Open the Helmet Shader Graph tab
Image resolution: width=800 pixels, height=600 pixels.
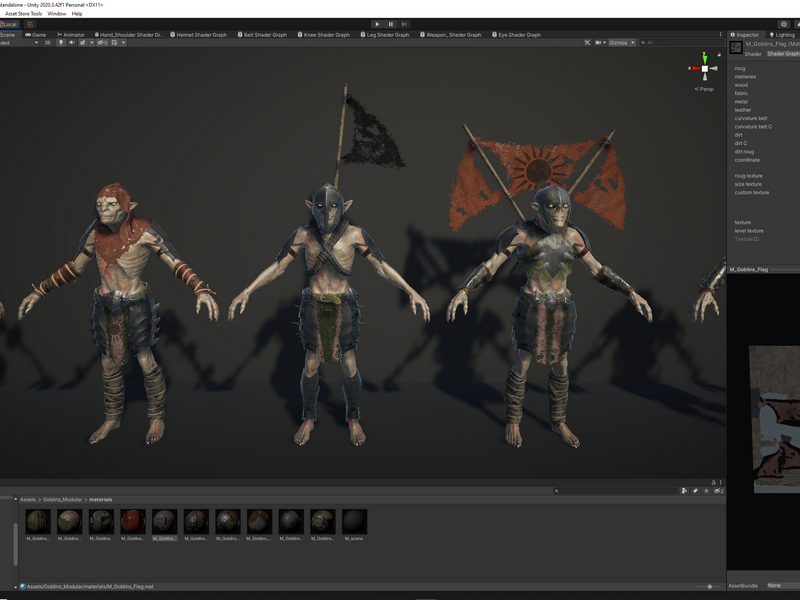(198, 35)
